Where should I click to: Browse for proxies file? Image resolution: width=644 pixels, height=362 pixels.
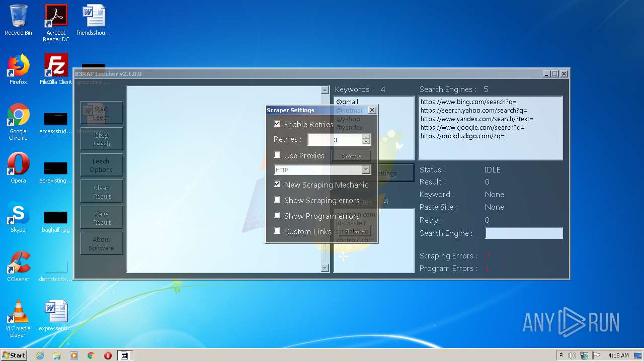click(x=351, y=156)
